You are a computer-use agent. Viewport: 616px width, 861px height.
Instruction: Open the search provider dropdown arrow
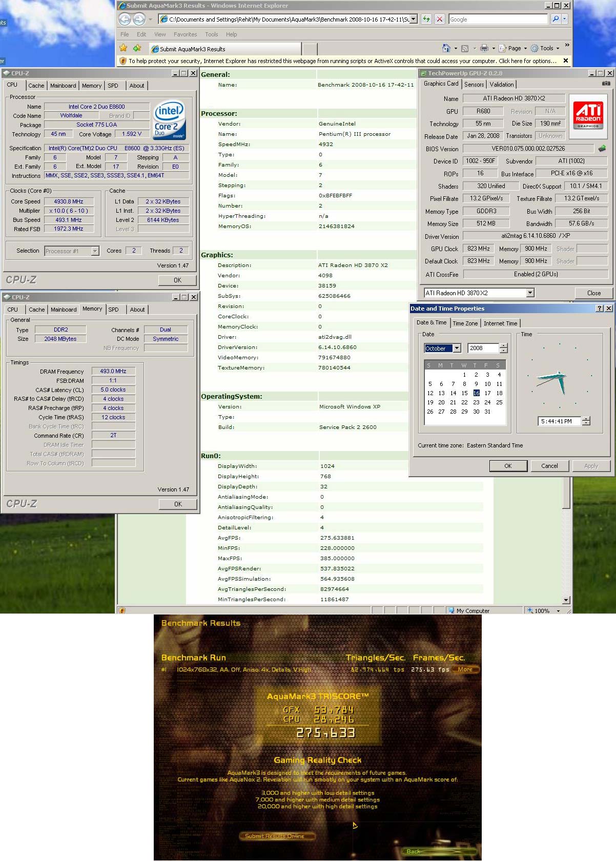565,19
